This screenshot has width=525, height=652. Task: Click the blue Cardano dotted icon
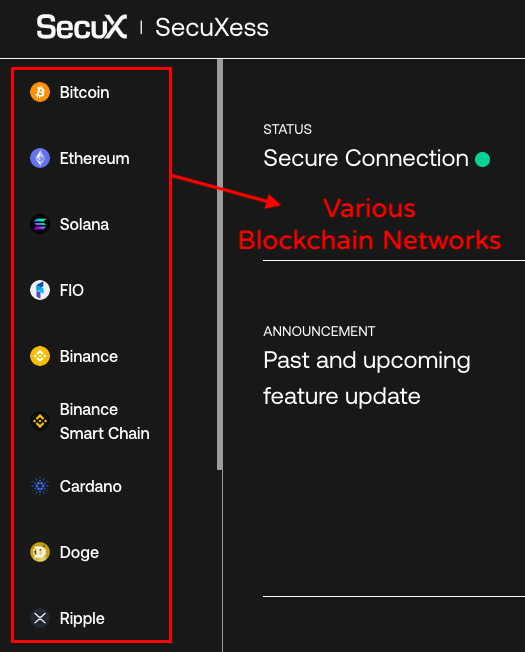coord(40,486)
